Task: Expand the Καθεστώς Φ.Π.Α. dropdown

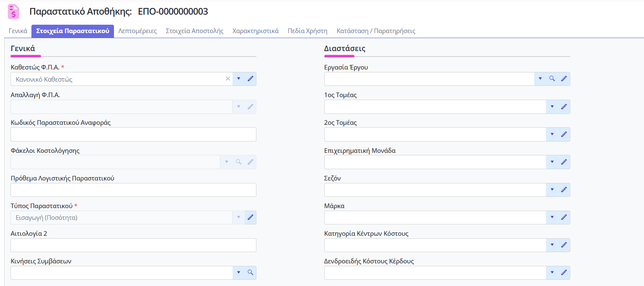Action: pos(238,79)
